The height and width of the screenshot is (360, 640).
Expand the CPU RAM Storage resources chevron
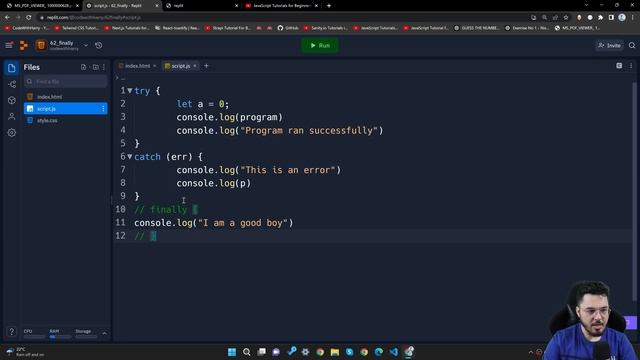pyautogui.click(x=104, y=333)
